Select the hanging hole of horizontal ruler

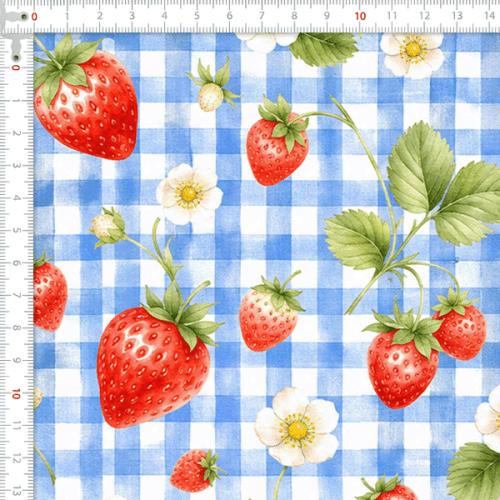(24, 16)
